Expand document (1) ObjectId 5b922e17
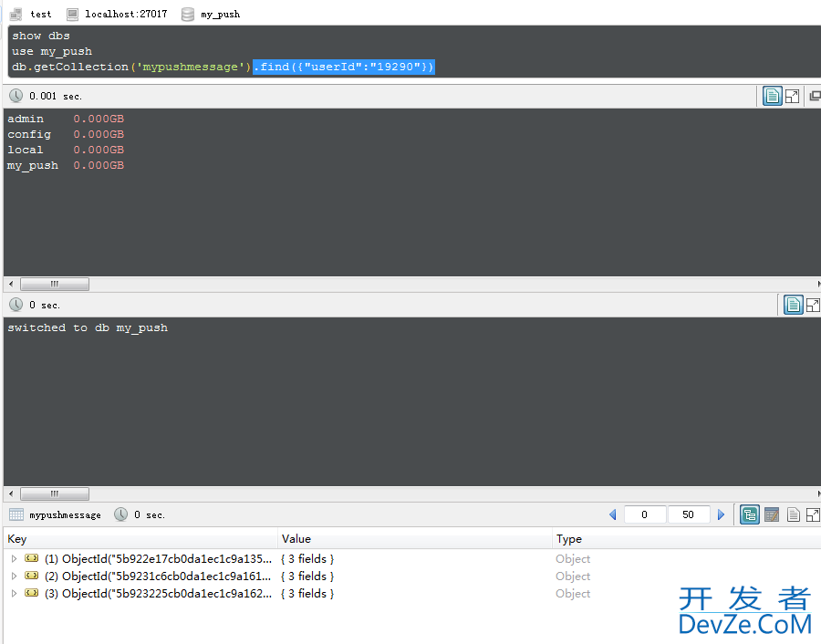 (14, 558)
